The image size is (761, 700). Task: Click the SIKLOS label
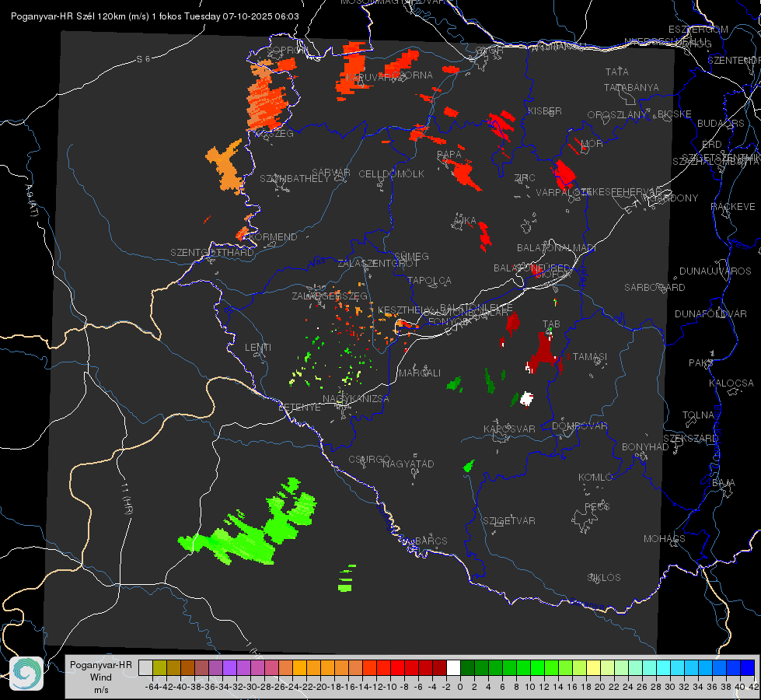point(604,578)
